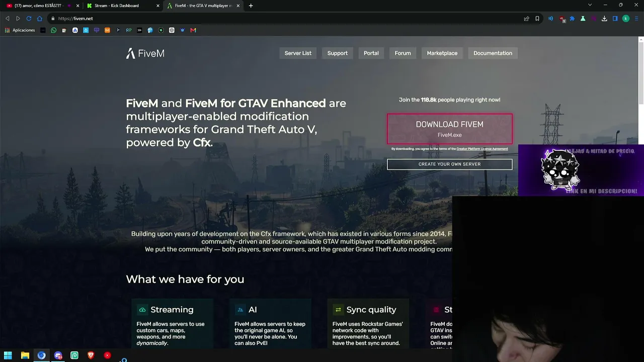This screenshot has width=644, height=362.
Task: Open a new browser tab
Action: 251,6
